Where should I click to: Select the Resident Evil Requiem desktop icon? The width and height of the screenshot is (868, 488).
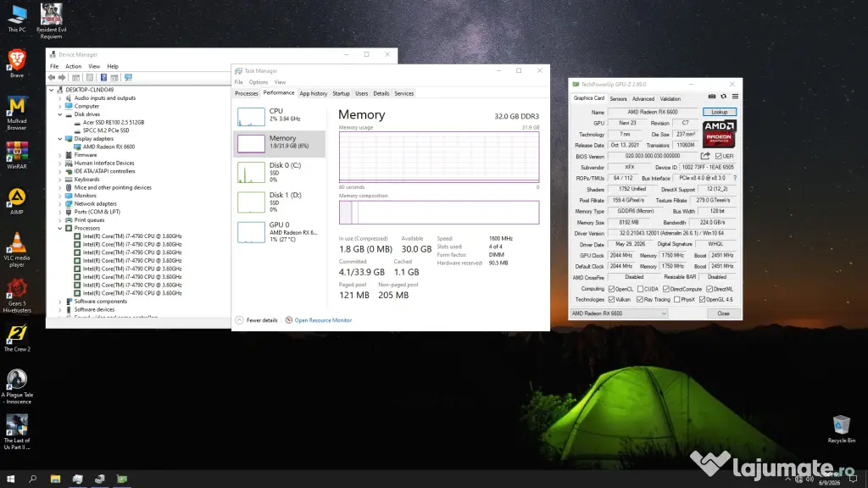pos(51,21)
